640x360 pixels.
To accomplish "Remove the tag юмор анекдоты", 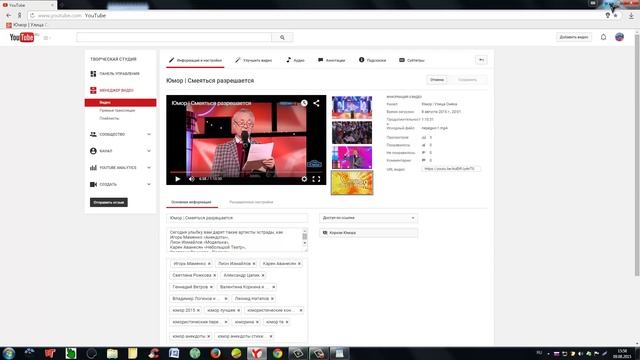I will coord(209,336).
